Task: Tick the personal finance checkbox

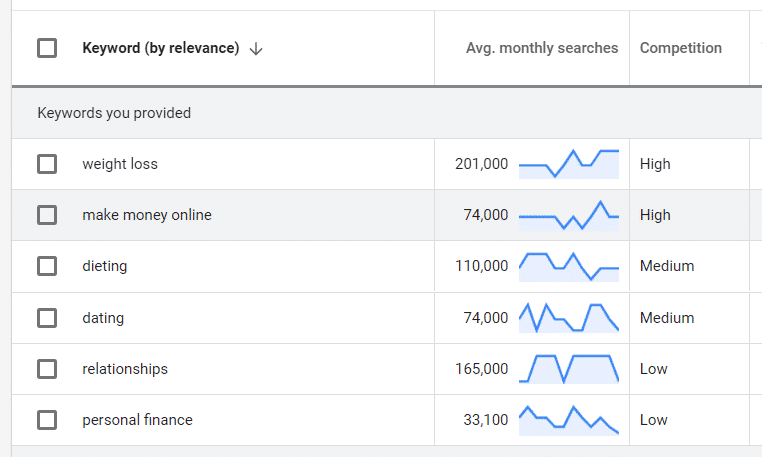Action: pyautogui.click(x=47, y=420)
